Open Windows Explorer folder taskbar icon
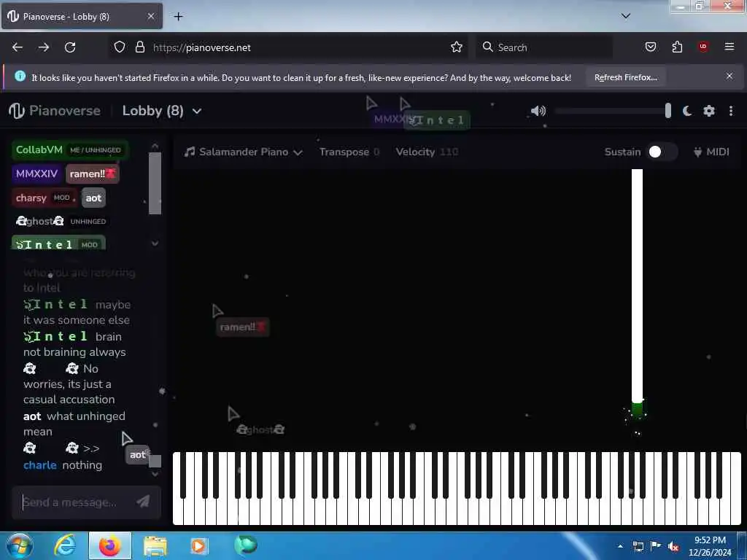This screenshot has width=747, height=560. 155,546
